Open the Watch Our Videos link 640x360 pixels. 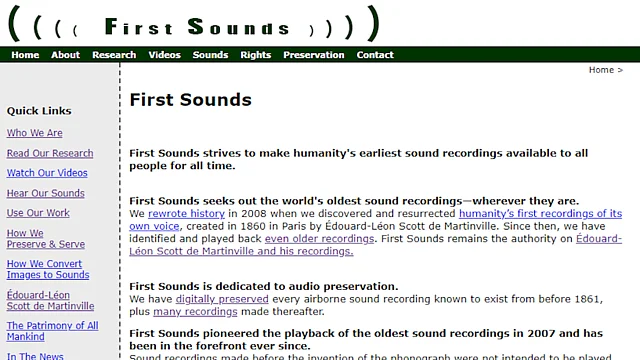pos(47,173)
